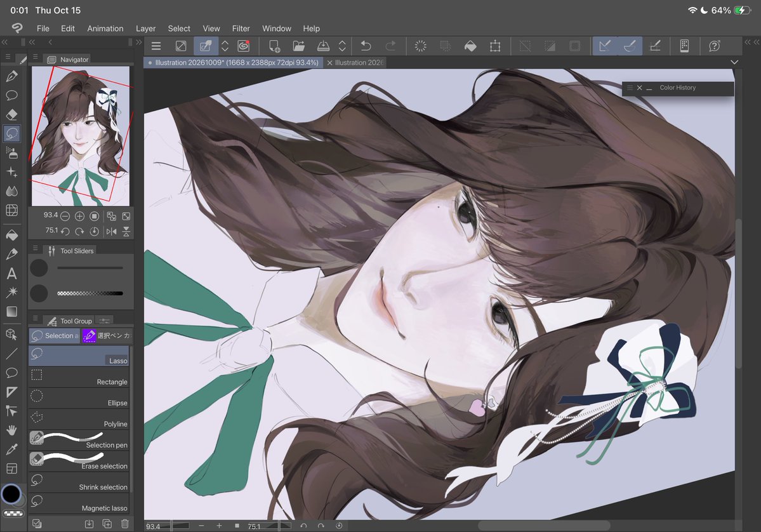The width and height of the screenshot is (761, 532).
Task: Choose the Ellipse selection sub tool
Action: [x=79, y=398]
